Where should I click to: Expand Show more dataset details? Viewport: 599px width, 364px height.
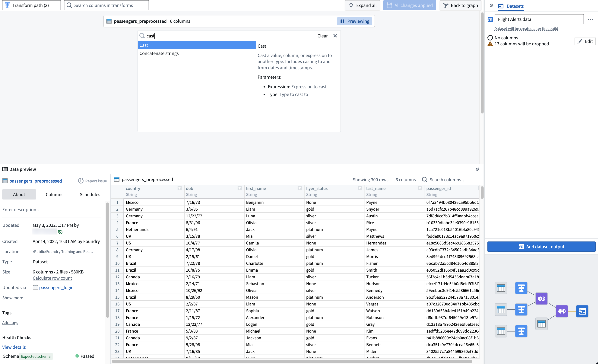(x=12, y=298)
